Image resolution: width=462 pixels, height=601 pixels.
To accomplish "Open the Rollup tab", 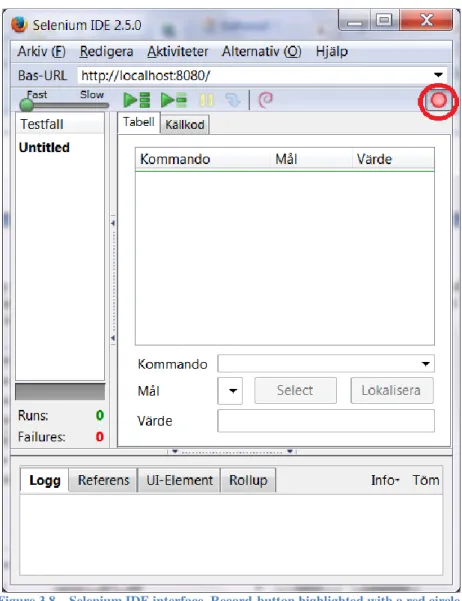I will coord(248,480).
